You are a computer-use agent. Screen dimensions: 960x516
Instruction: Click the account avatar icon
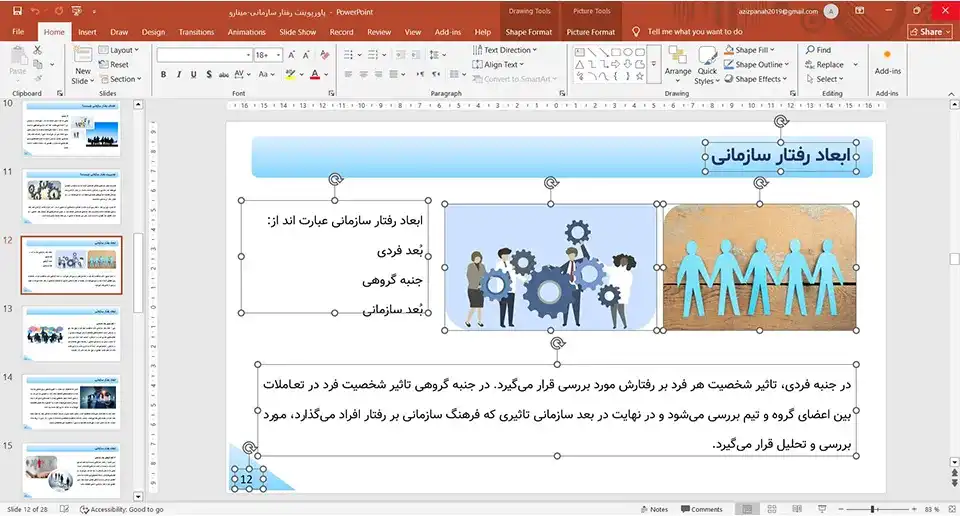(x=831, y=11)
